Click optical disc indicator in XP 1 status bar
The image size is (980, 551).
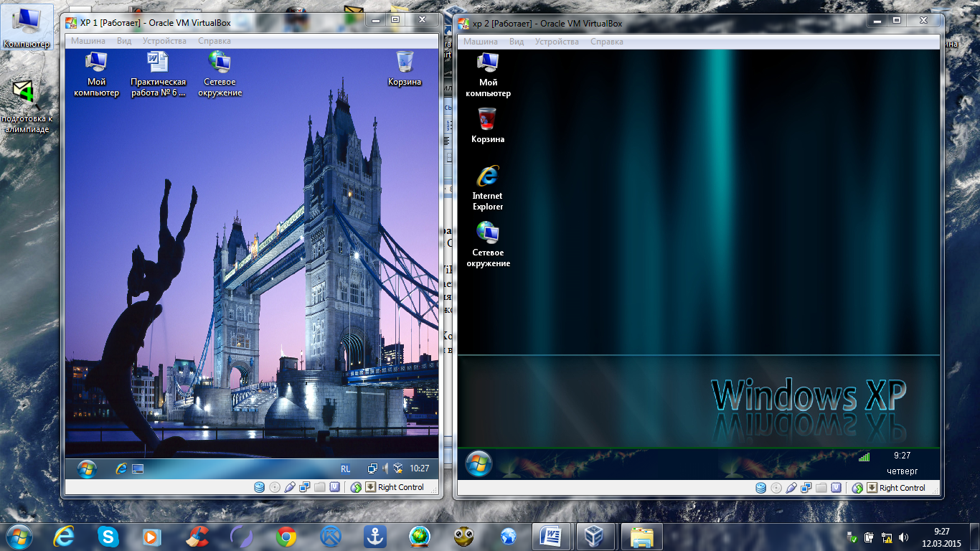(x=275, y=487)
